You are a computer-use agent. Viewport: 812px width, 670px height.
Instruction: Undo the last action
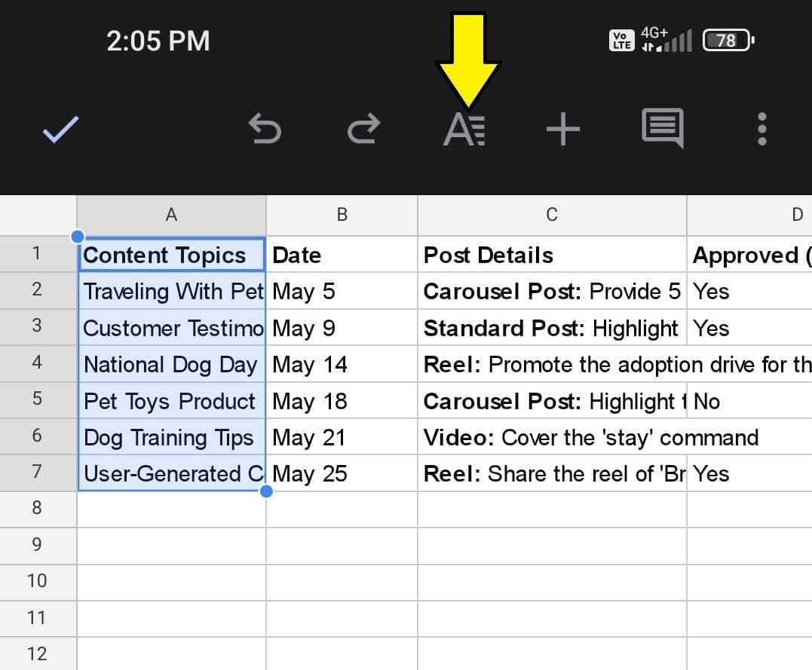pos(265,130)
